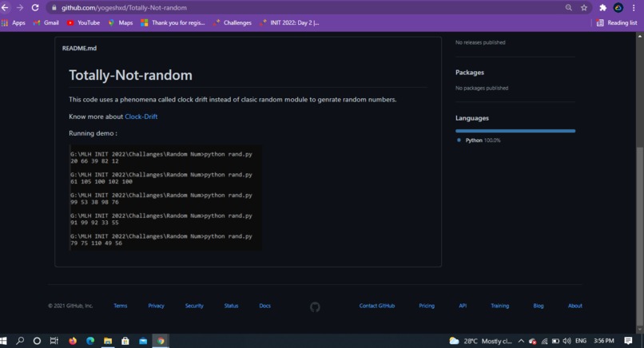Open the Mail app on the taskbar
644x348 pixels.
pyautogui.click(x=143, y=341)
